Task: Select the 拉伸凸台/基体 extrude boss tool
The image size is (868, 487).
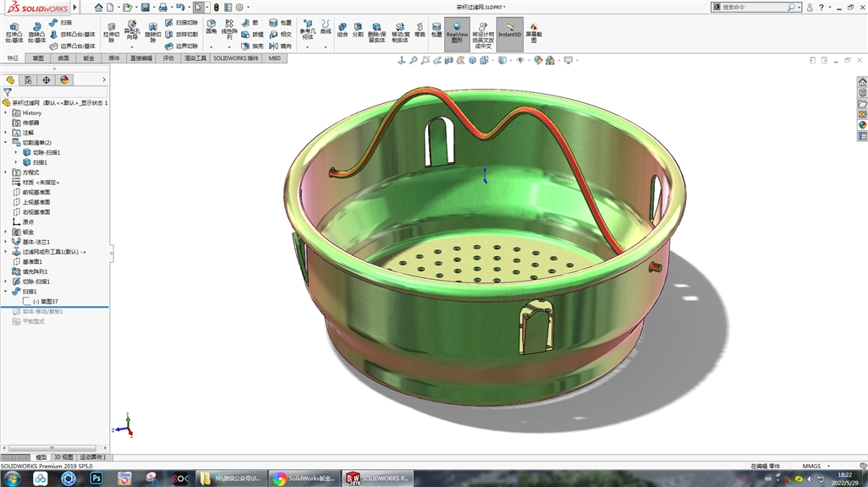Action: pyautogui.click(x=14, y=33)
